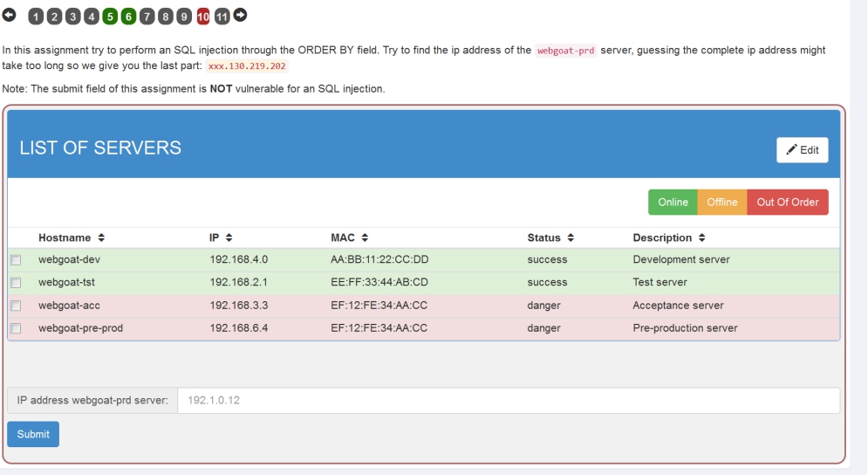Screen dimensions: 868x475
Task: Go to next lesson page arrow
Action: (240, 15)
